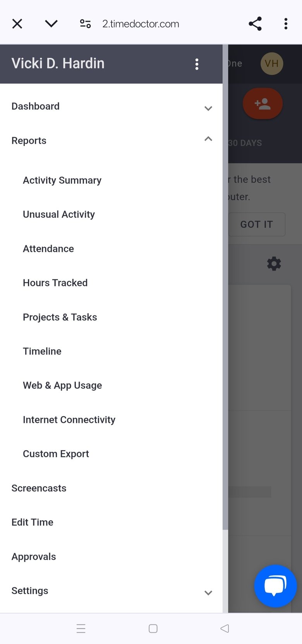
Task: Click the GOT IT button
Action: pyautogui.click(x=257, y=224)
